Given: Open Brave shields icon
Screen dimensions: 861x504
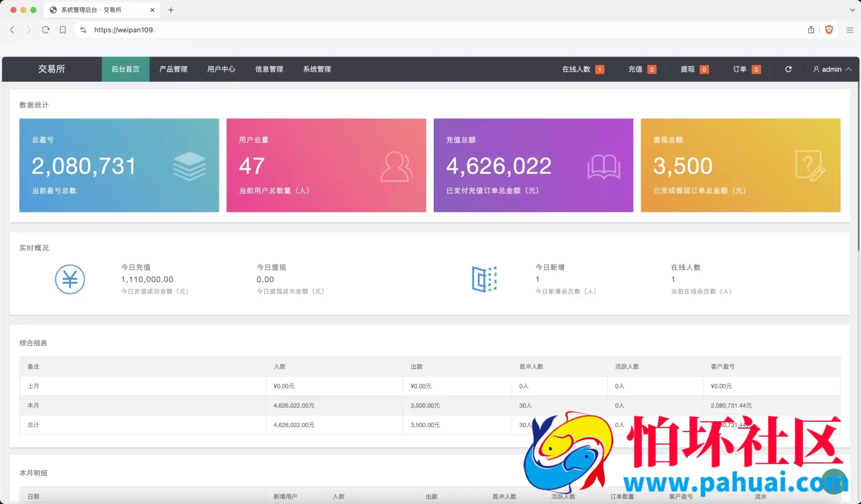Looking at the screenshot, I should click(829, 30).
